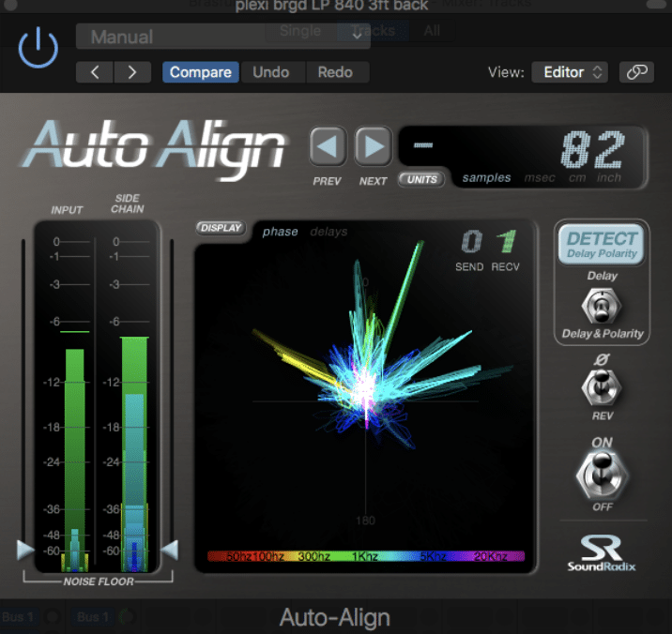Click the 82 delay value display
Viewport: 672px width, 634px height.
tap(593, 150)
